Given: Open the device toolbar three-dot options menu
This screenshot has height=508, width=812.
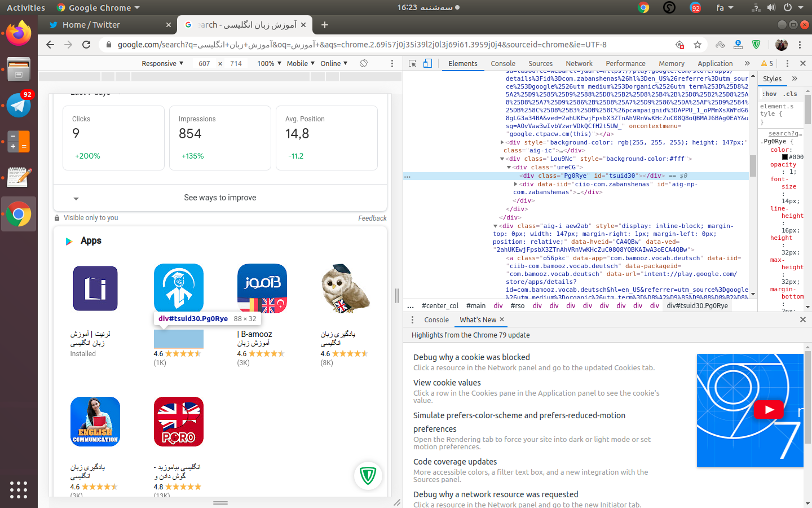Looking at the screenshot, I should pos(392,63).
